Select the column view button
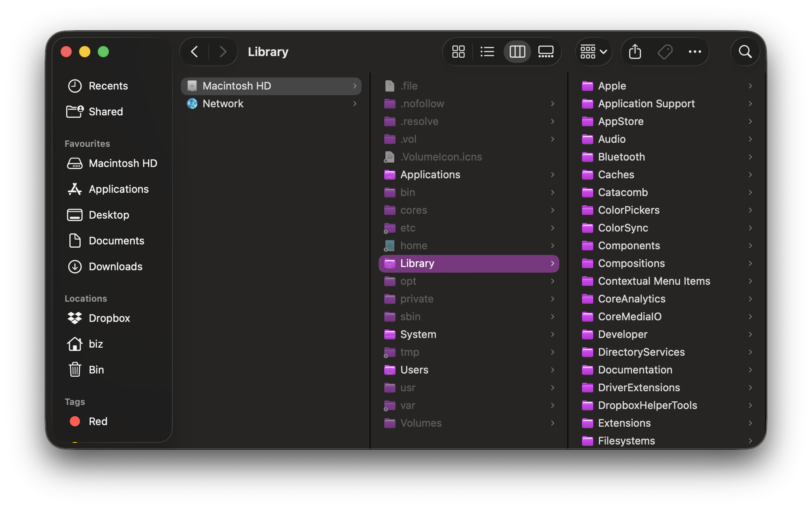 pyautogui.click(x=517, y=52)
